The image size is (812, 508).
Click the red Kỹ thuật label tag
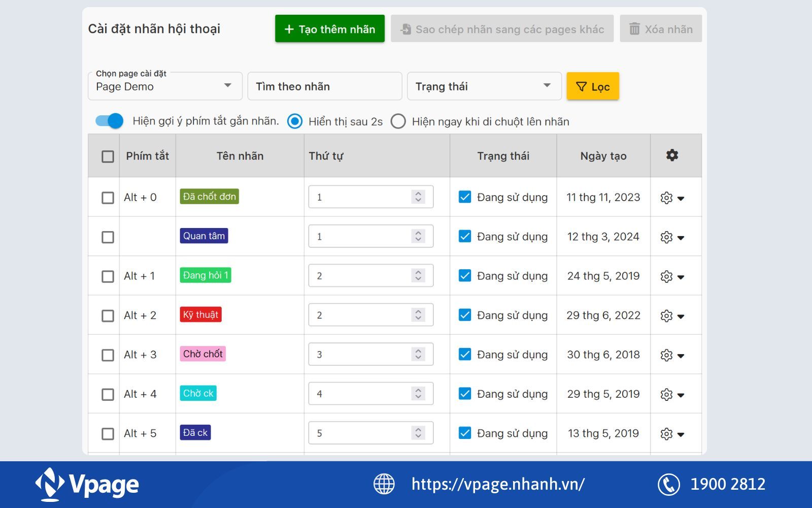pyautogui.click(x=200, y=314)
